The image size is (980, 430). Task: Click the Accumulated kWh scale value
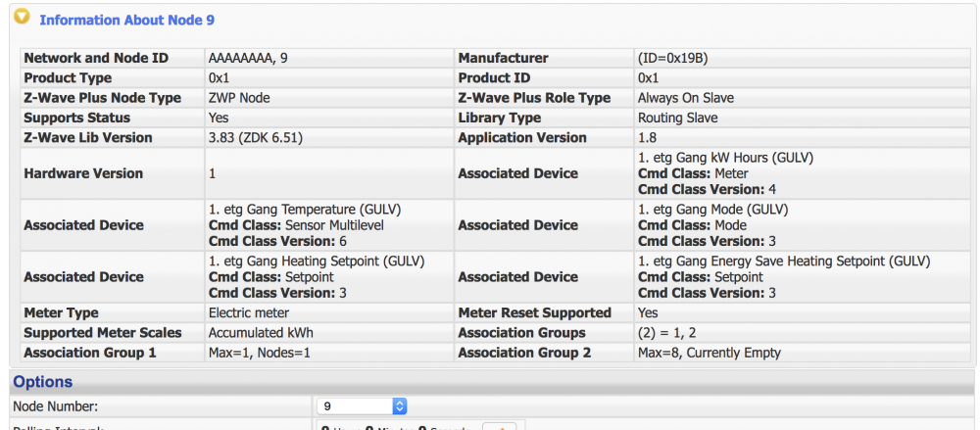261,333
